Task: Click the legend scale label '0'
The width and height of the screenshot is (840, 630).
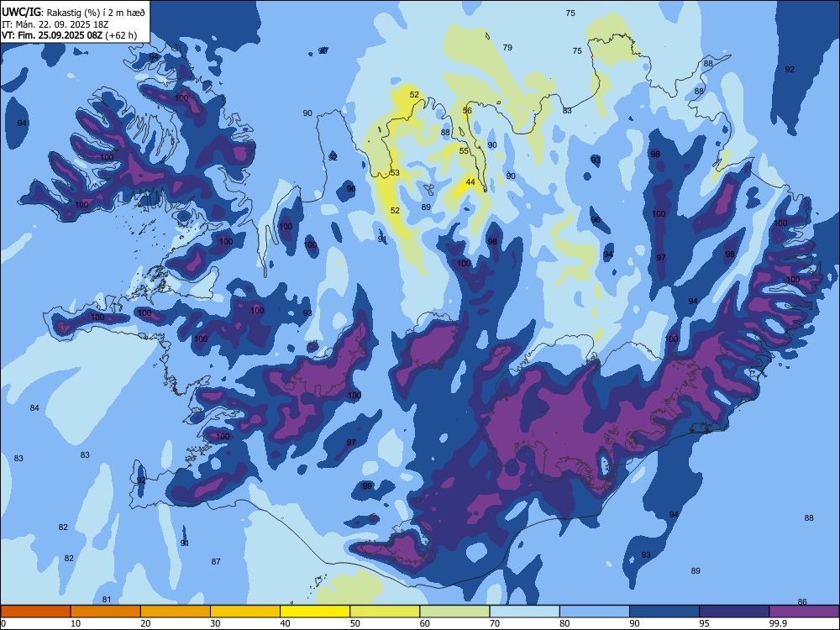Action: click(x=3, y=623)
